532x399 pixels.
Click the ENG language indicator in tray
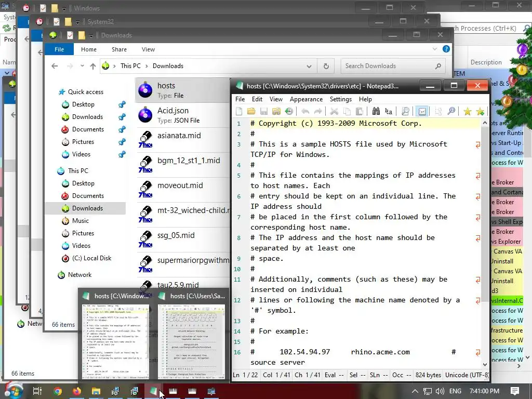tap(455, 391)
